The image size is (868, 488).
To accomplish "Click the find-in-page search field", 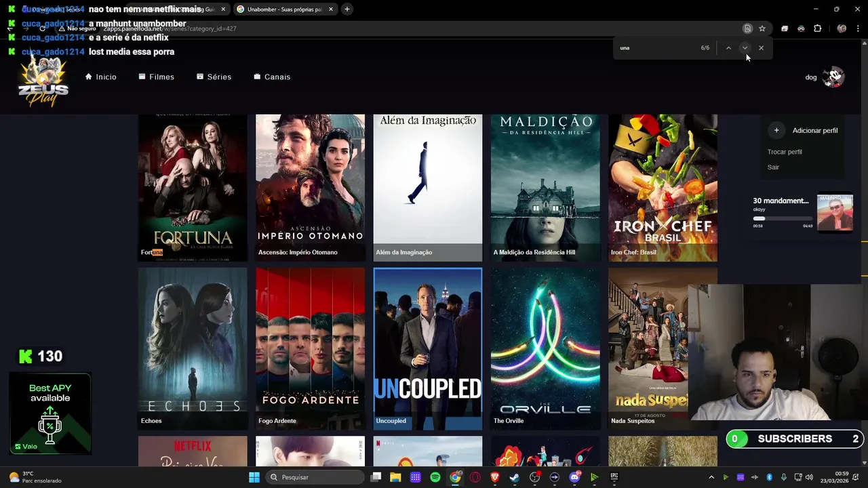I will (654, 48).
